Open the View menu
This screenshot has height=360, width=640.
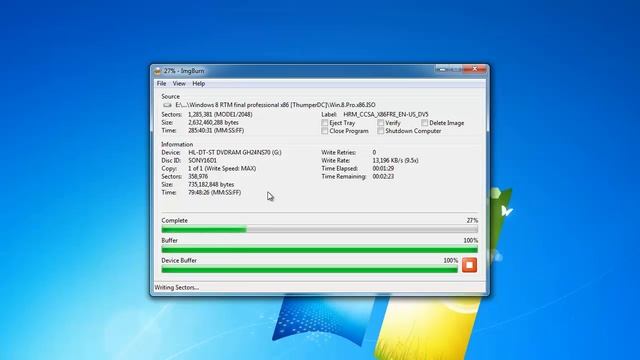coord(179,84)
